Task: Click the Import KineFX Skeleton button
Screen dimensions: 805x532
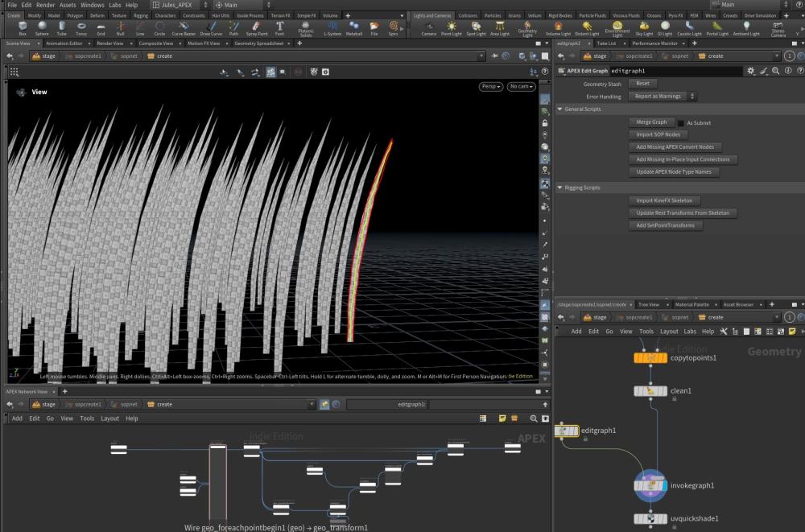Action: click(x=664, y=200)
